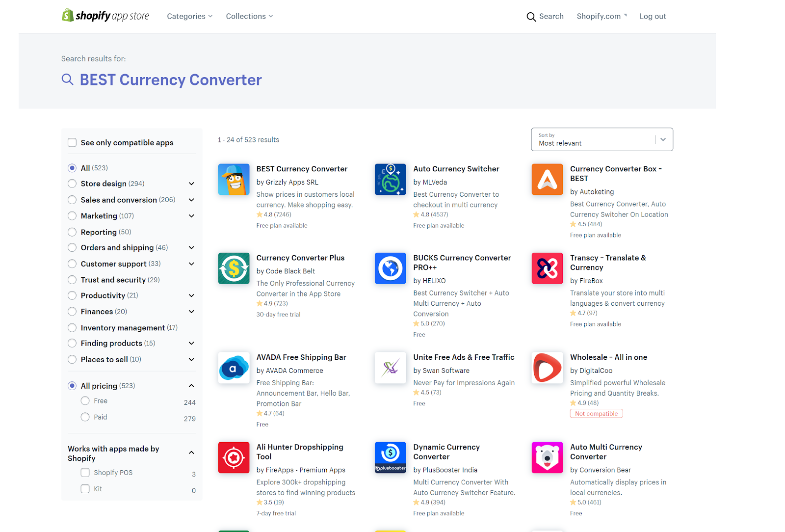
Task: Expand Sales and conversion subcategories
Action: 191,200
